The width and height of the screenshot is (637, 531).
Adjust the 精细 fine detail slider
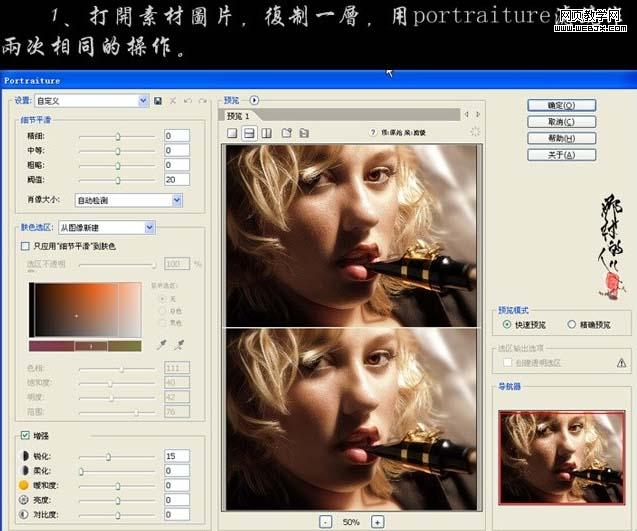(117, 136)
